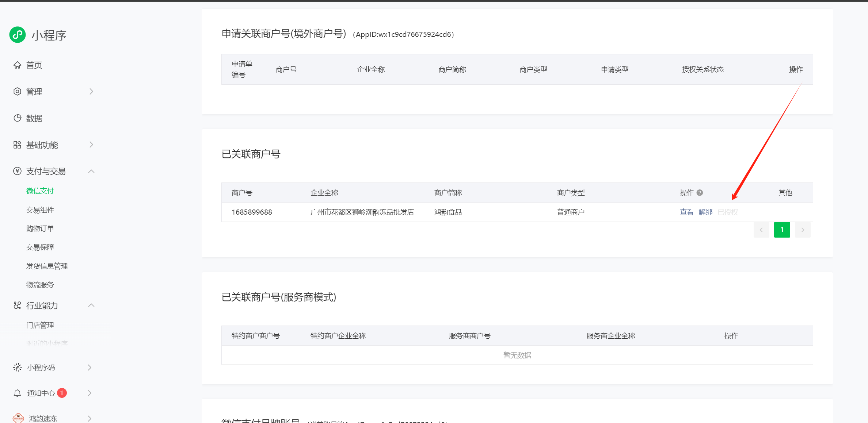Collapse the 支付与交易 section chevron
Image resolution: width=868 pixels, height=423 pixels.
pyautogui.click(x=91, y=171)
